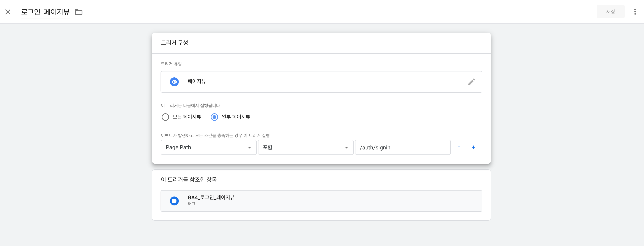Click the 페이지뷰 trigger type selector
Viewport: 644px width, 246px height.
322,82
